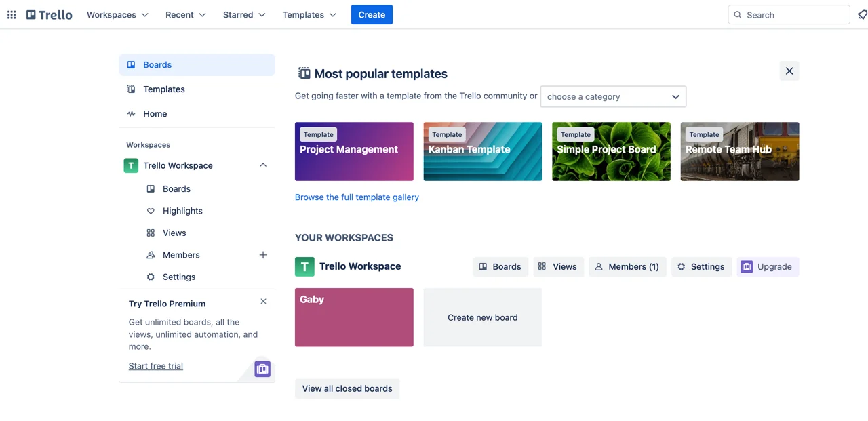Image resolution: width=868 pixels, height=421 pixels.
Task: Open the Kanban Template card
Action: pyautogui.click(x=483, y=151)
